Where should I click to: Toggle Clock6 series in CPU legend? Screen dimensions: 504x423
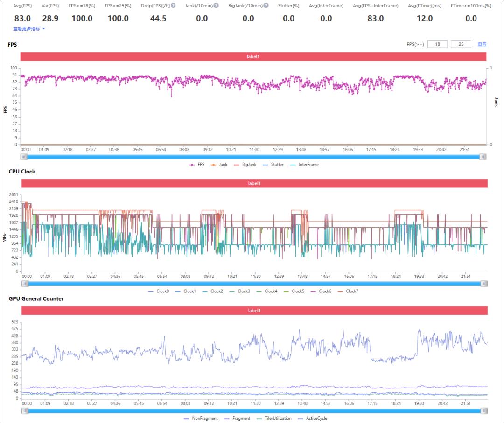321,291
